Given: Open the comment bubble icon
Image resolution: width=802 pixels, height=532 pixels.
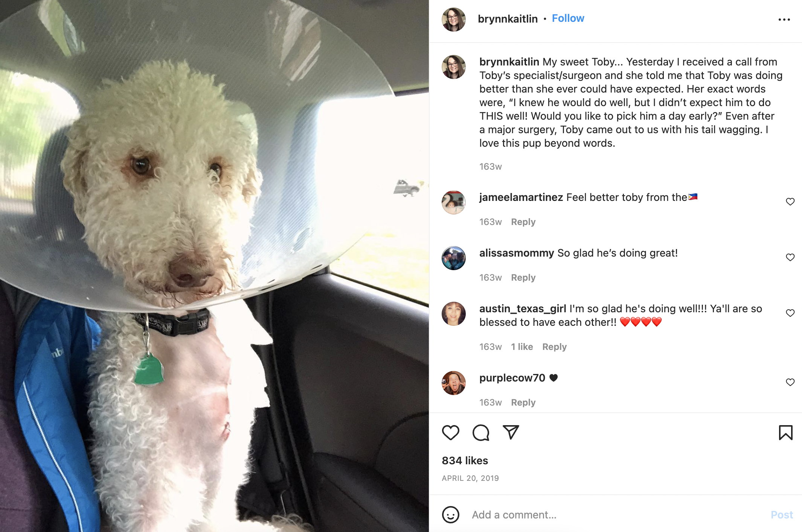Looking at the screenshot, I should [481, 433].
